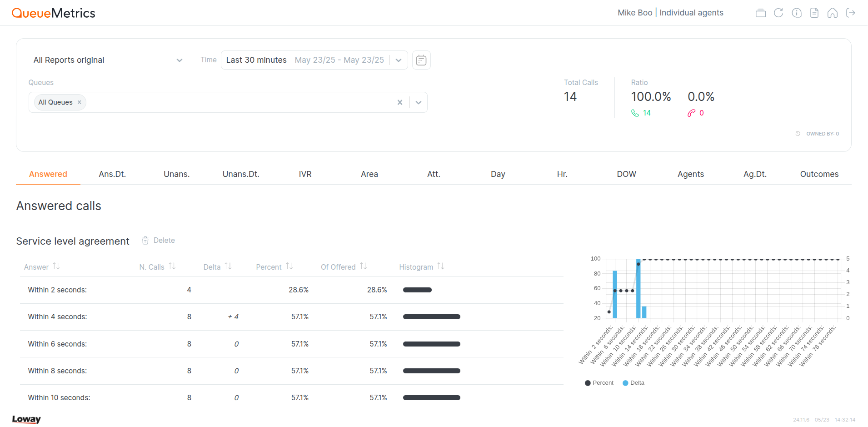The height and width of the screenshot is (427, 868).
Task: Remove the All Queues filter chip
Action: click(79, 102)
